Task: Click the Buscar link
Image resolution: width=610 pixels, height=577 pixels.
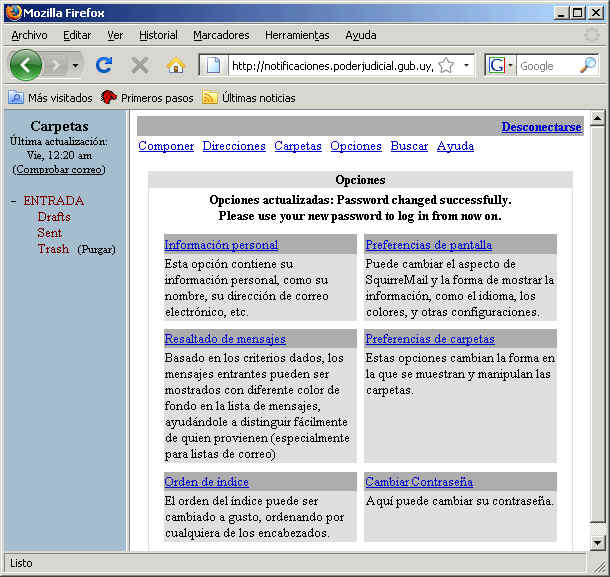Action: click(409, 146)
